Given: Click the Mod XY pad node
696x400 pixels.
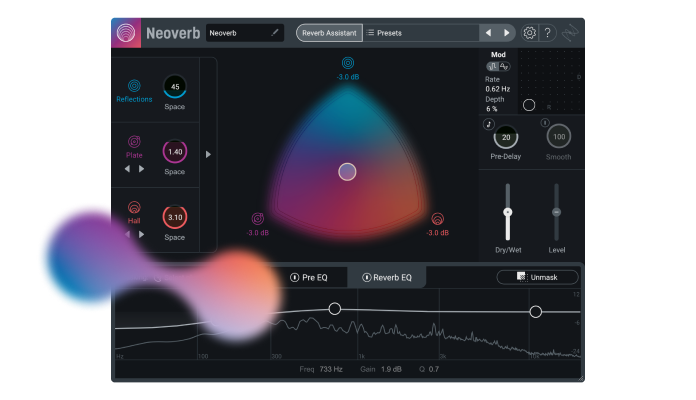Looking at the screenshot, I should tap(529, 105).
